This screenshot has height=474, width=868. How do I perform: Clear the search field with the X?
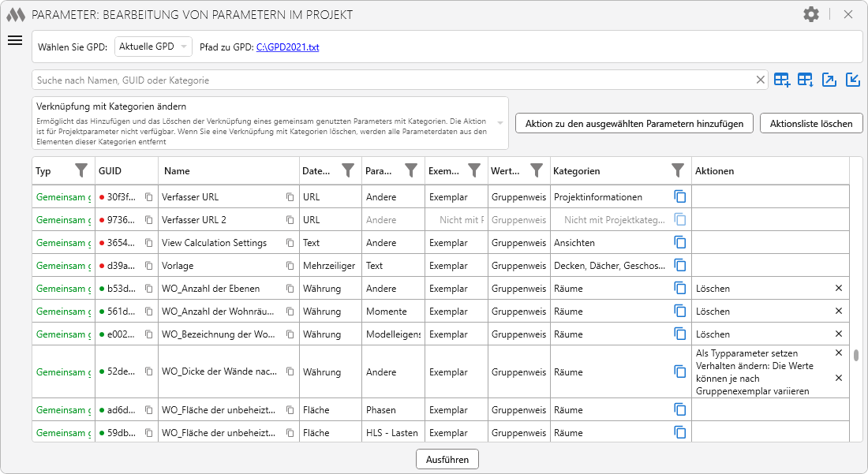[761, 80]
